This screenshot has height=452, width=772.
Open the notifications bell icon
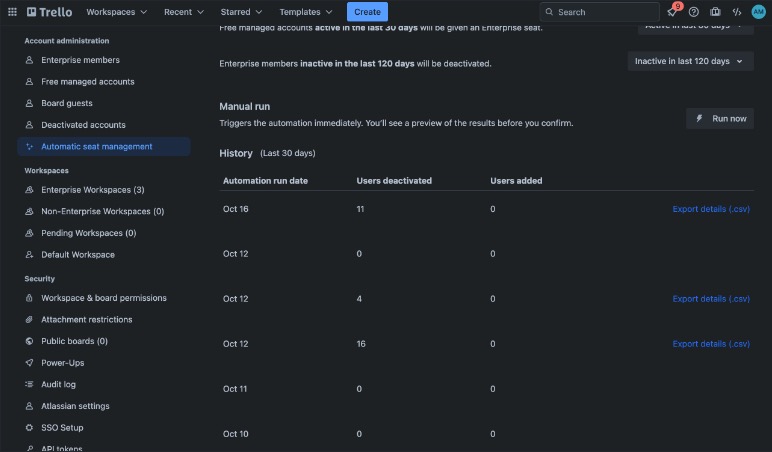click(673, 12)
